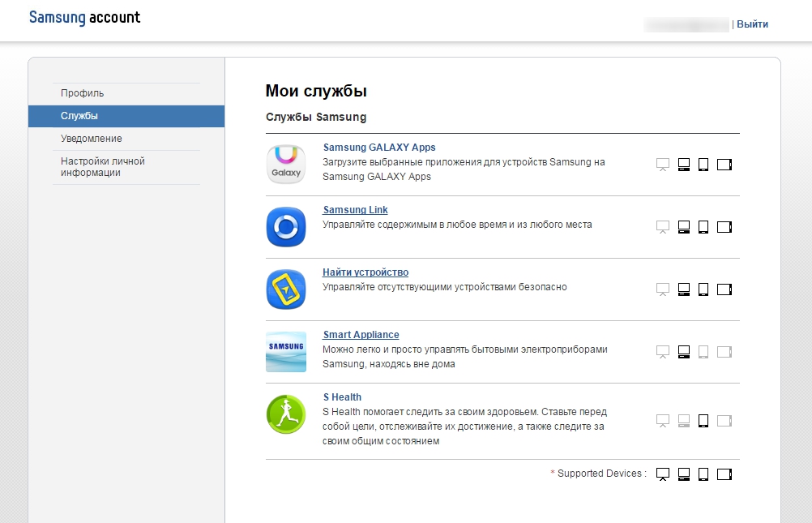Click the green S Health runner icon
This screenshot has height=523, width=812.
click(286, 414)
